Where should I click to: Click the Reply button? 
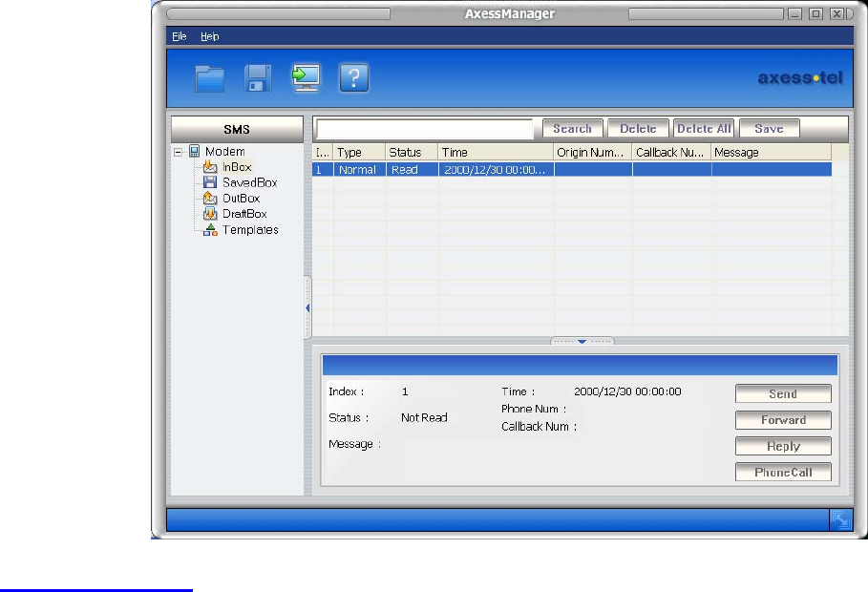[783, 446]
